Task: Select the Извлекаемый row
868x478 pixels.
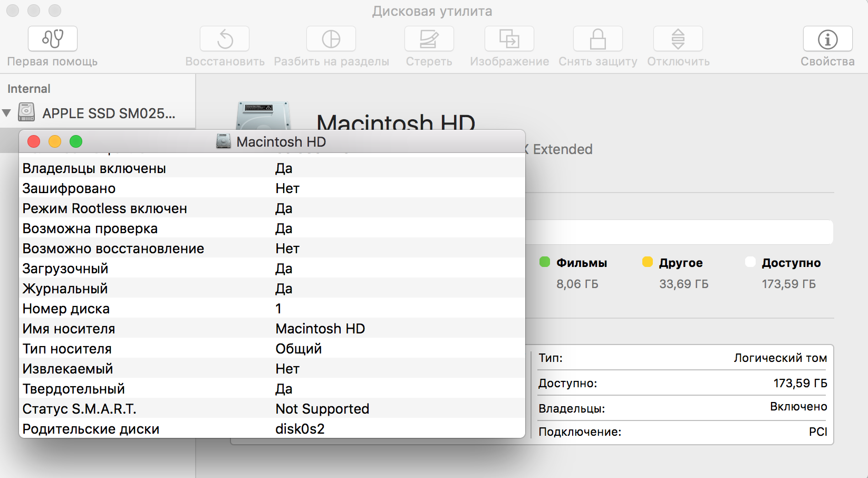Action: point(272,369)
